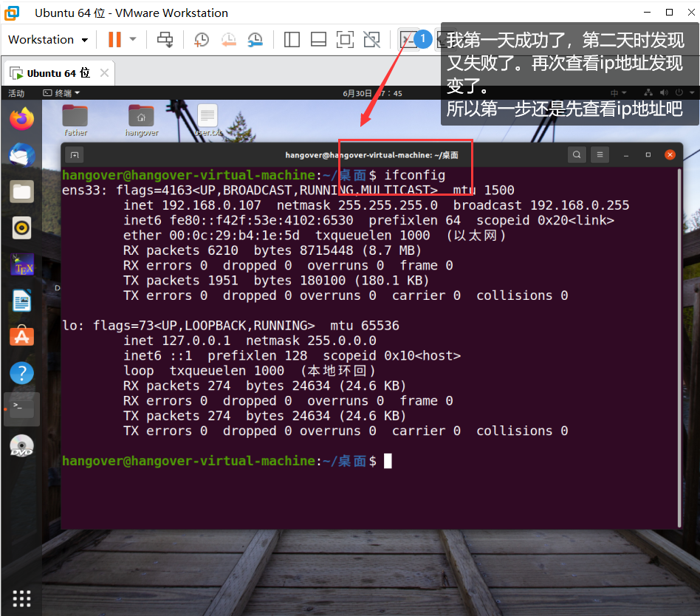700x616 pixels.
Task: Click the date and time 6月30日 clock
Action: (372, 93)
